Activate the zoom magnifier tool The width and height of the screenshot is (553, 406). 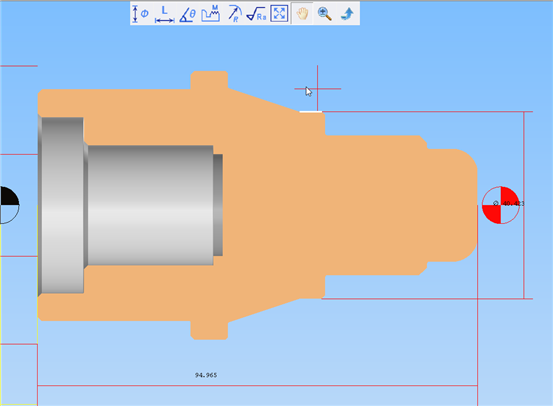click(324, 14)
